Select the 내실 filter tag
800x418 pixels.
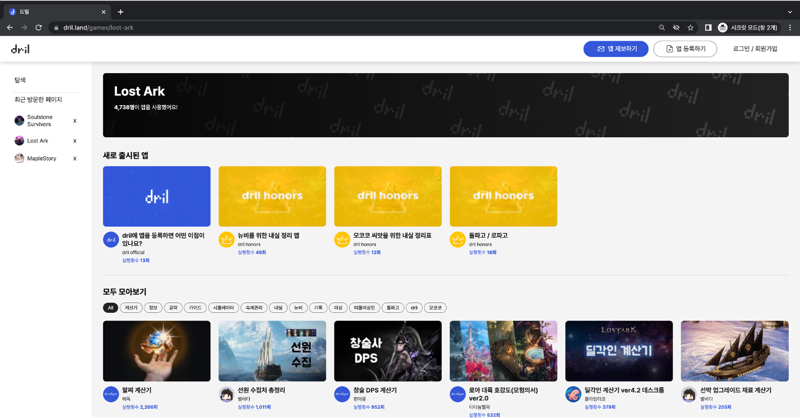click(278, 308)
